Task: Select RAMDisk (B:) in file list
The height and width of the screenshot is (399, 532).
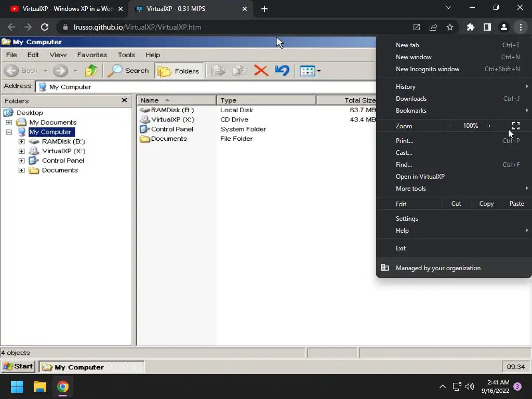Action: 172,110
